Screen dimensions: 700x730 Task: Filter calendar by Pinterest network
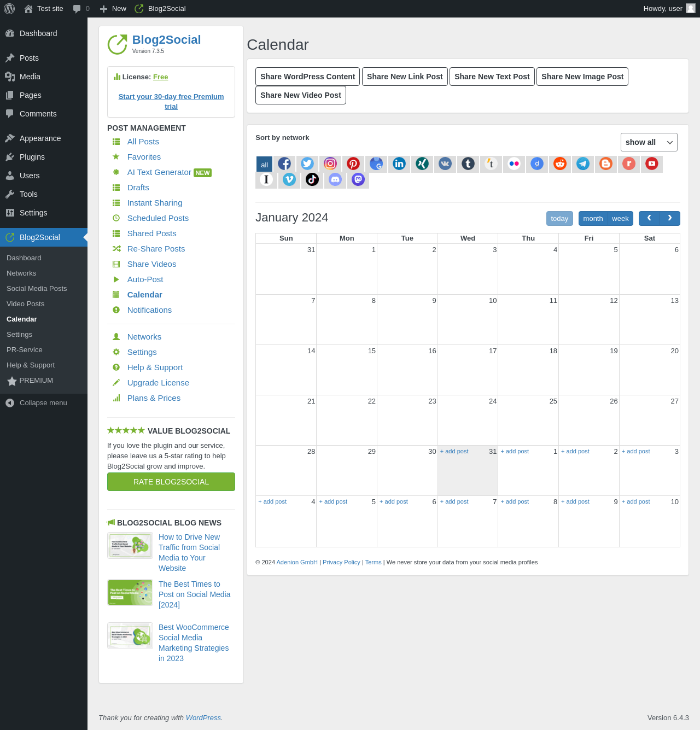pos(353,163)
